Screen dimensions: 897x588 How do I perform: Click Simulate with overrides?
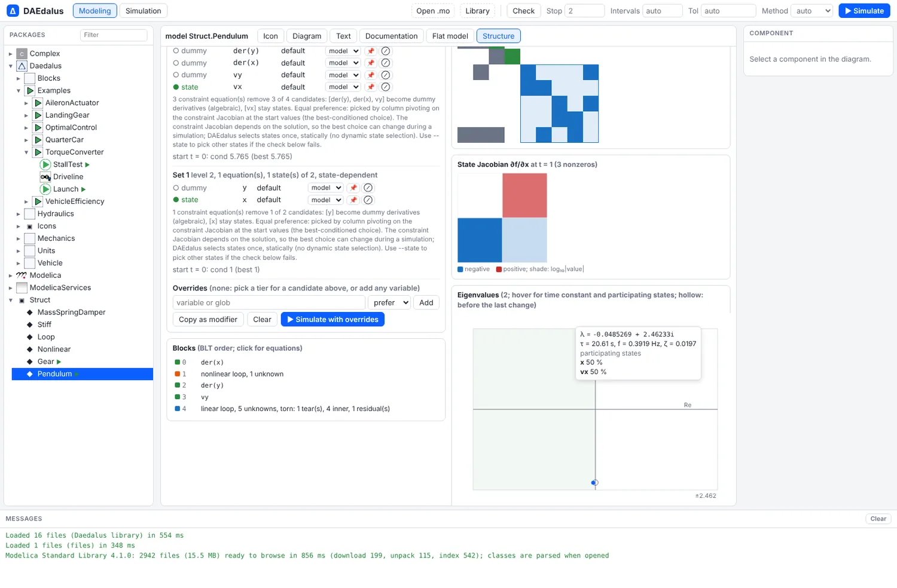pyautogui.click(x=332, y=319)
